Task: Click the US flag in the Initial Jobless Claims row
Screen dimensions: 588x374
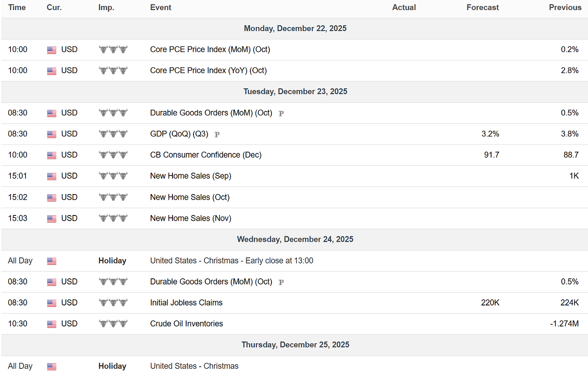Action: [x=52, y=303]
